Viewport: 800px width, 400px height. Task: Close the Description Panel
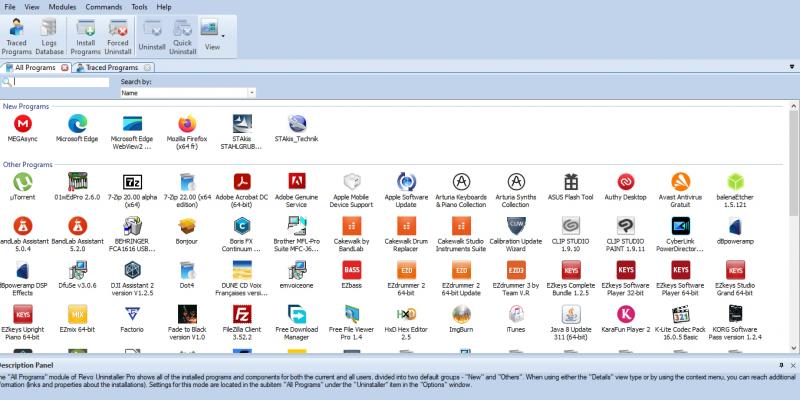(793, 365)
